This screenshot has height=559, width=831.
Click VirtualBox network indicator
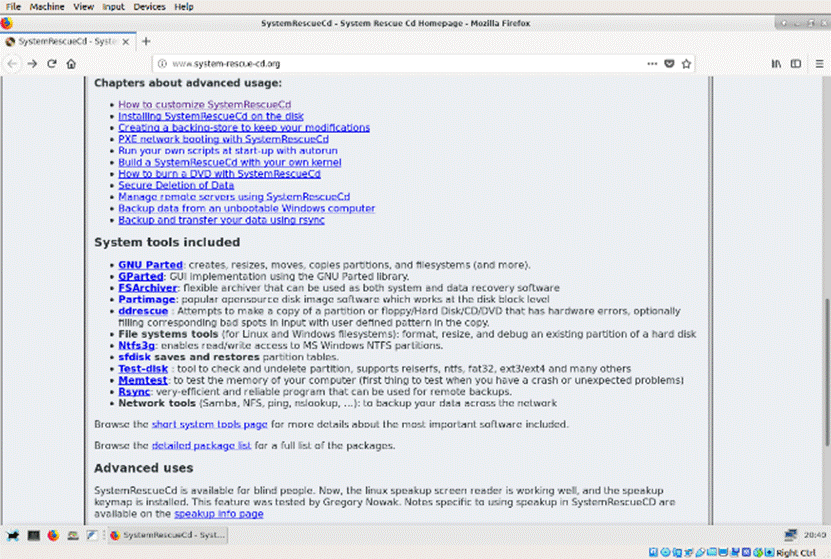688,552
